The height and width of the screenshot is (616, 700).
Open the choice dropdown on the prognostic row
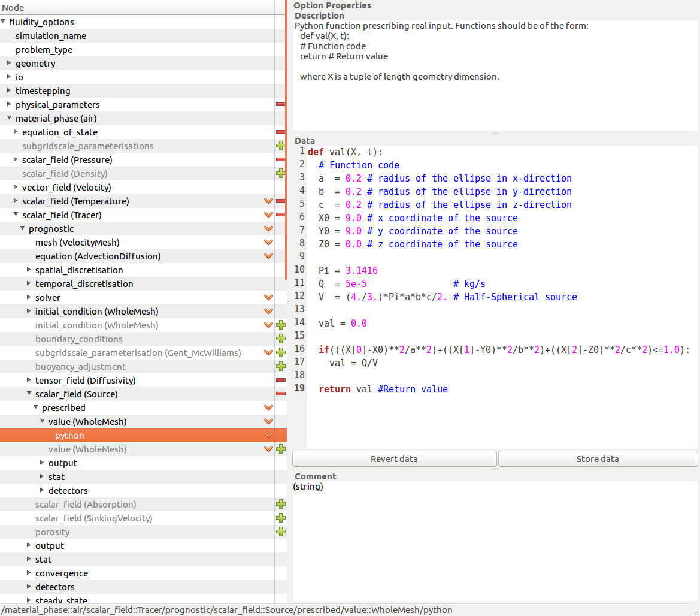point(268,229)
